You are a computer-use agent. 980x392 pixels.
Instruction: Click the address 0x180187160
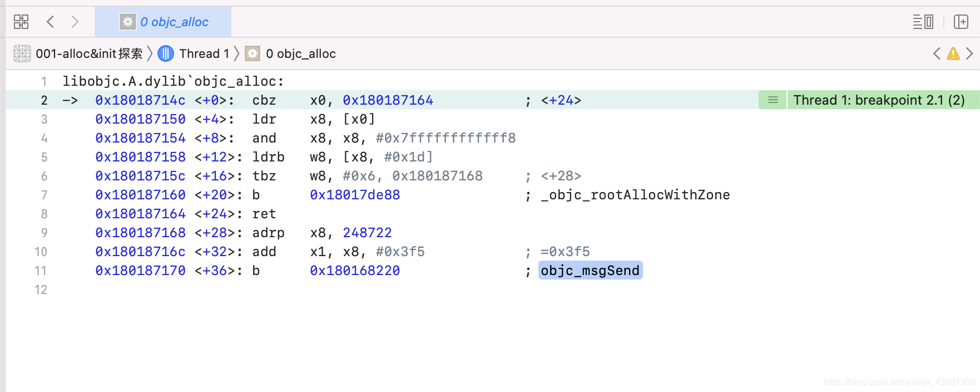(140, 195)
